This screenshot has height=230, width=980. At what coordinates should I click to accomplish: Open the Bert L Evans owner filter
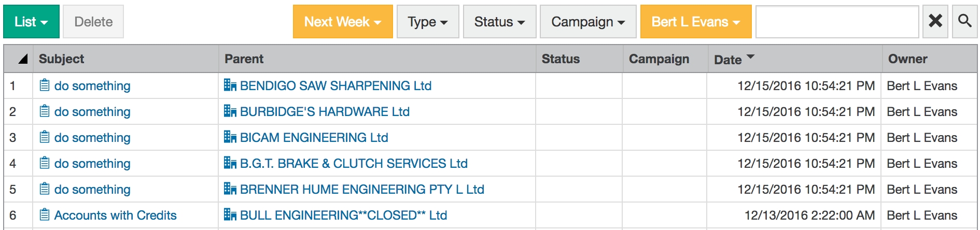click(695, 22)
